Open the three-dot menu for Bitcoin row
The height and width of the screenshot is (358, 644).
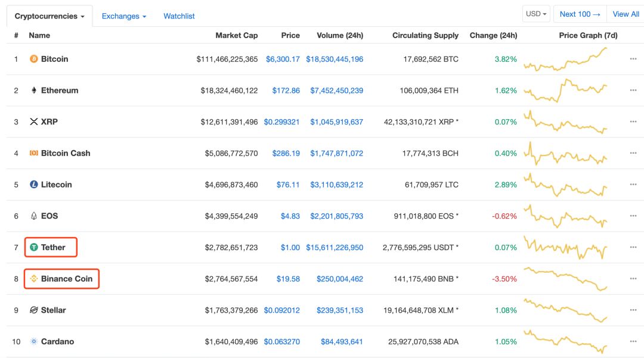point(633,59)
